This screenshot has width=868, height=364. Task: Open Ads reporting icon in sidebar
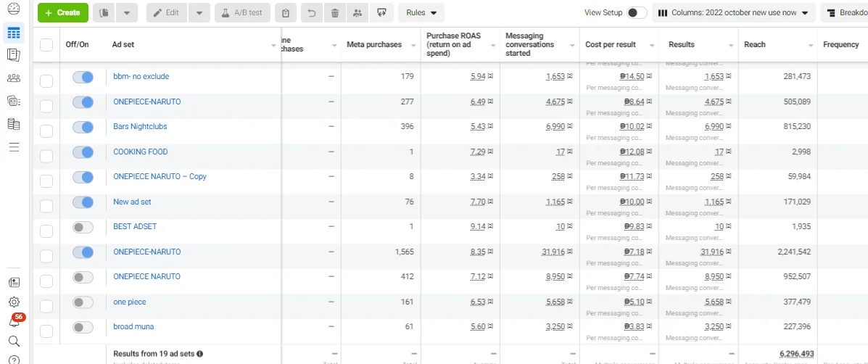(14, 55)
